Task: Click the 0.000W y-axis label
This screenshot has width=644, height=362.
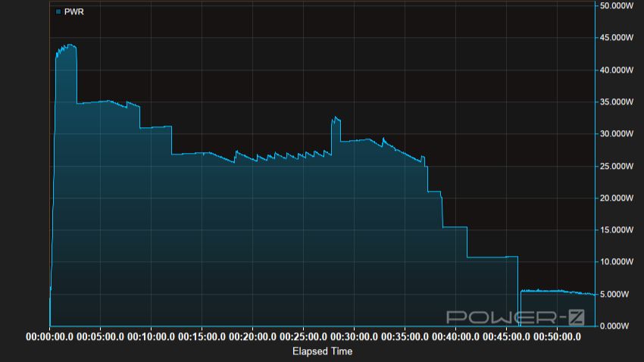Action: pos(618,326)
